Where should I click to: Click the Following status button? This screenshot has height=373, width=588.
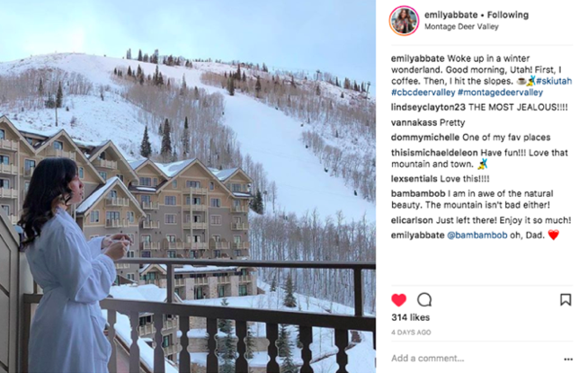[x=508, y=15]
